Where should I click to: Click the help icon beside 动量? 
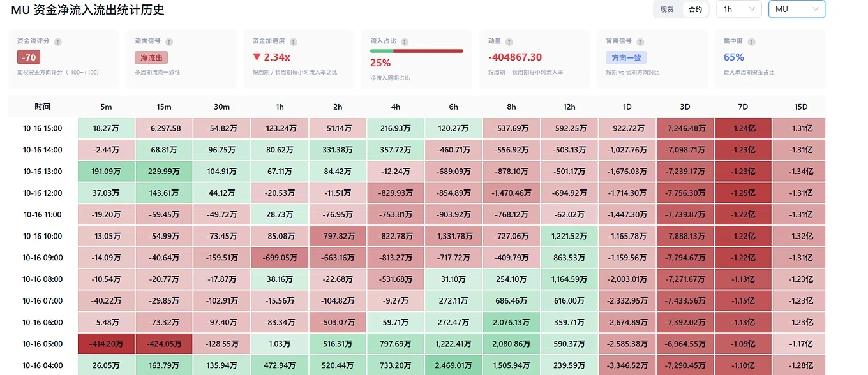pos(509,42)
